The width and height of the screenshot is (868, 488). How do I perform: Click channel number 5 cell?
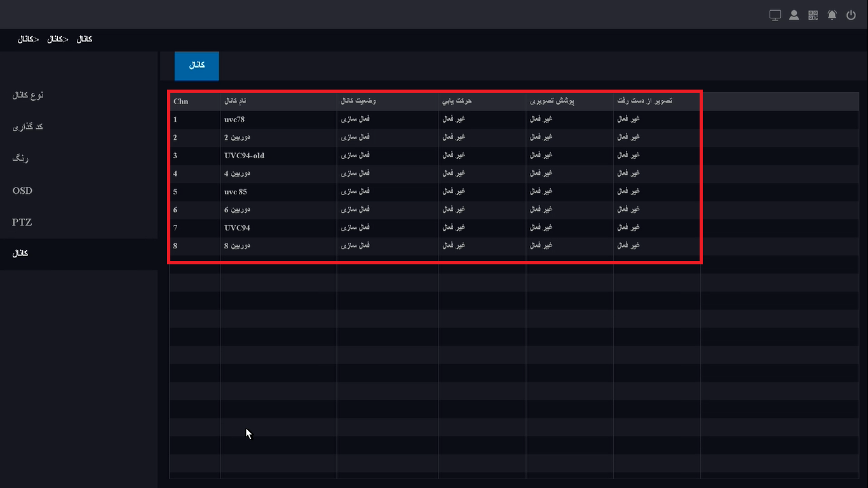tap(175, 192)
